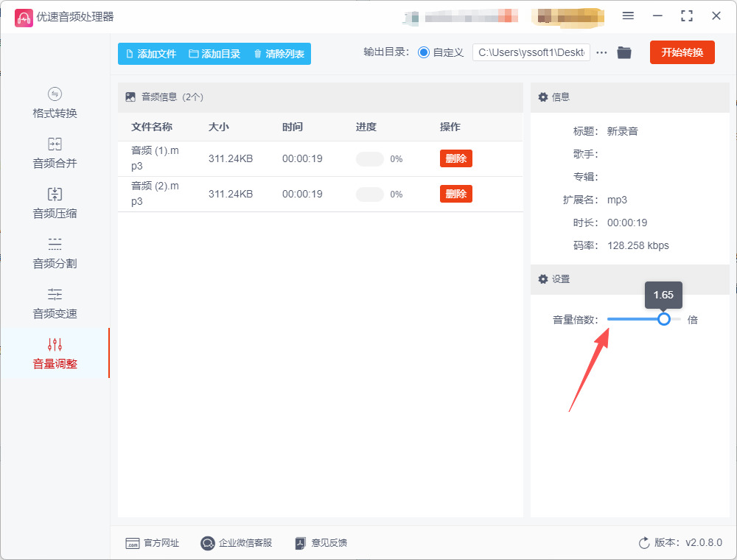
Task: Click 311.24KB size of 音频 (1).mp3
Action: [x=231, y=159]
